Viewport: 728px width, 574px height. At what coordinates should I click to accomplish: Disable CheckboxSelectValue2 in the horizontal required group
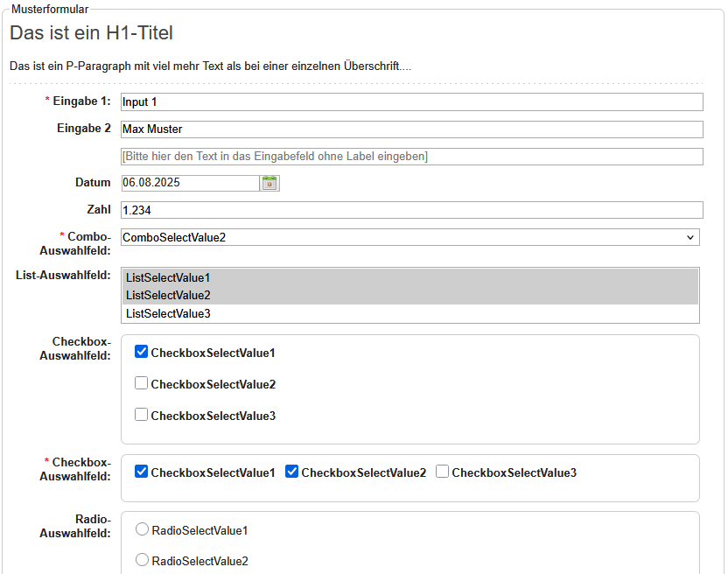(x=292, y=472)
